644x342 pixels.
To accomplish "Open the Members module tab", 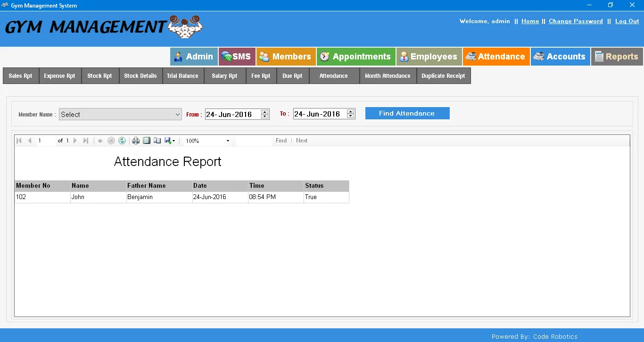I will 286,57.
